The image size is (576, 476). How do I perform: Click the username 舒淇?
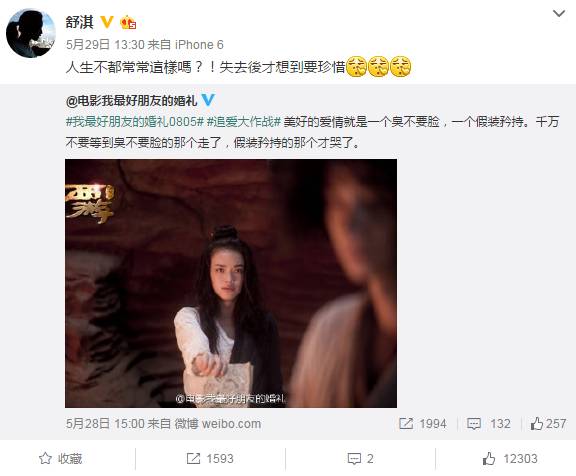coord(80,22)
